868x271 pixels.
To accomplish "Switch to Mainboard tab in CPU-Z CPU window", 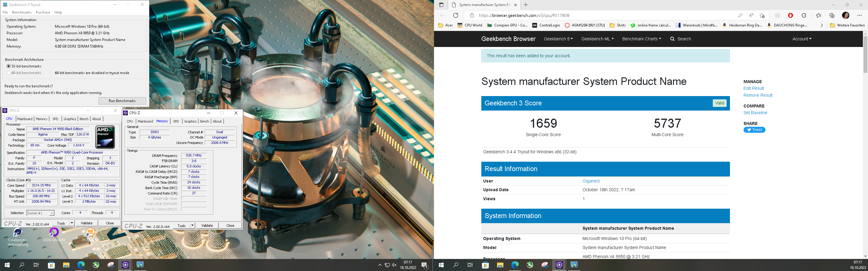I will point(25,119).
